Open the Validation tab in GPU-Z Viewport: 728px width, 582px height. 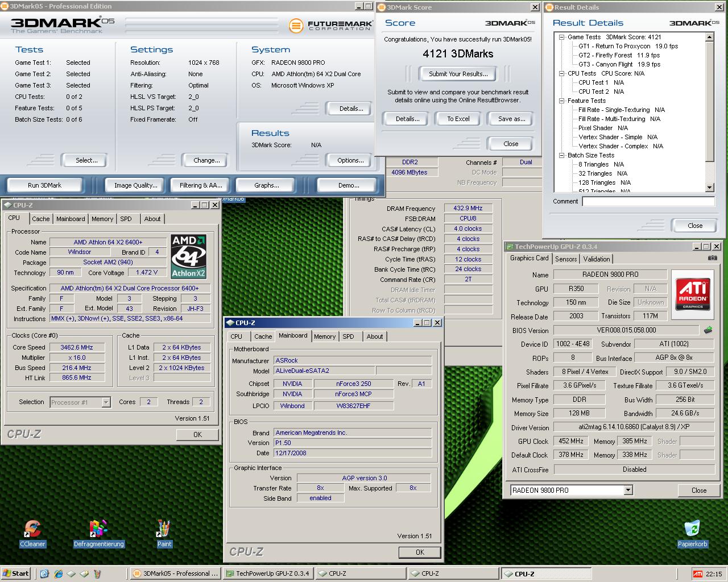click(x=597, y=259)
